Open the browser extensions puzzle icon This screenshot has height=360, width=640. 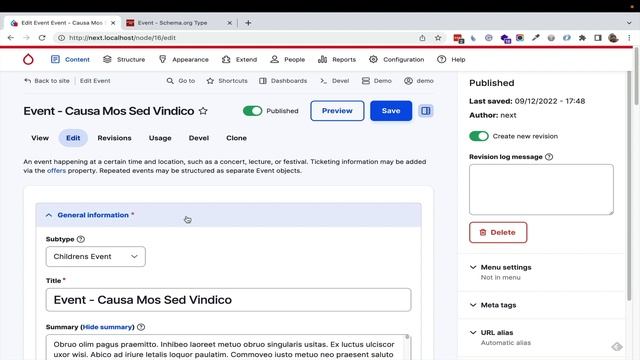click(x=582, y=38)
